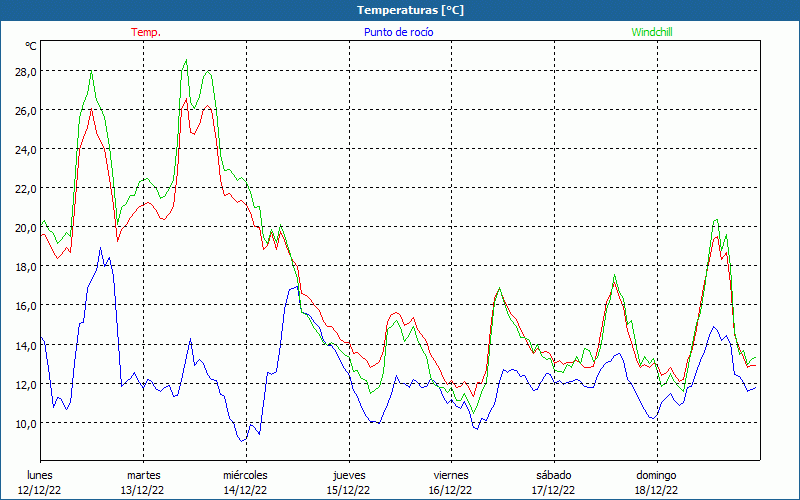Click the 22,0 y-axis value
This screenshot has width=800, height=500.
26,189
